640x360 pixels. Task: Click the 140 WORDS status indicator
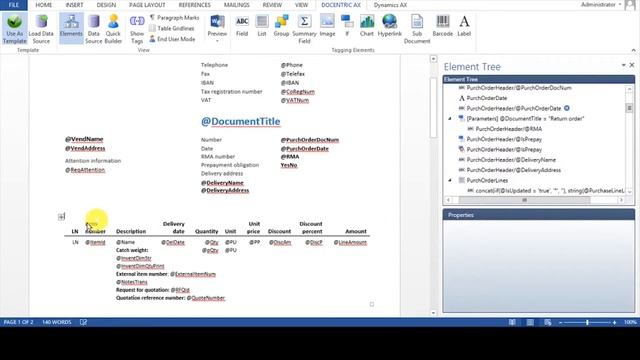point(57,322)
